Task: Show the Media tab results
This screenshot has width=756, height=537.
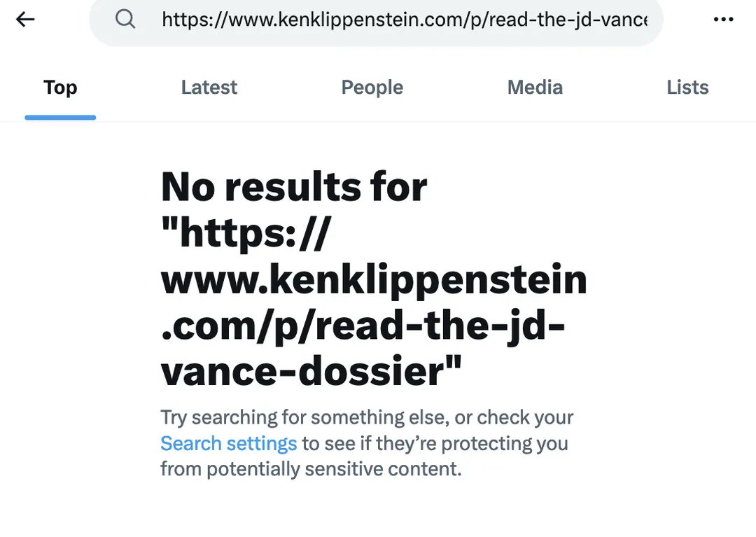Action: click(535, 88)
